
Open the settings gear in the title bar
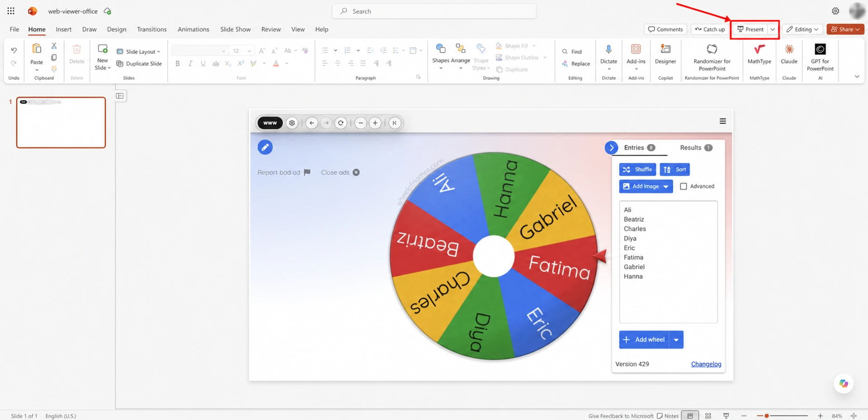click(x=835, y=11)
